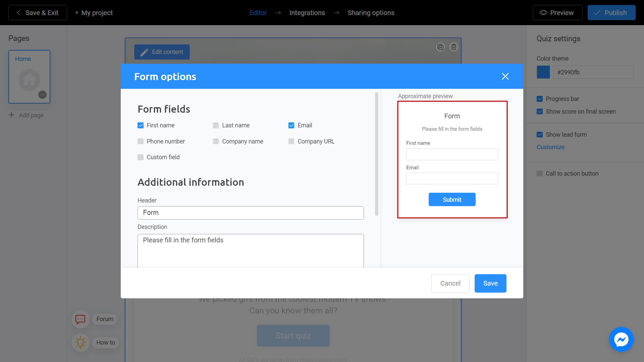The width and height of the screenshot is (644, 362).
Task: Click the Header text input field
Action: tap(251, 213)
